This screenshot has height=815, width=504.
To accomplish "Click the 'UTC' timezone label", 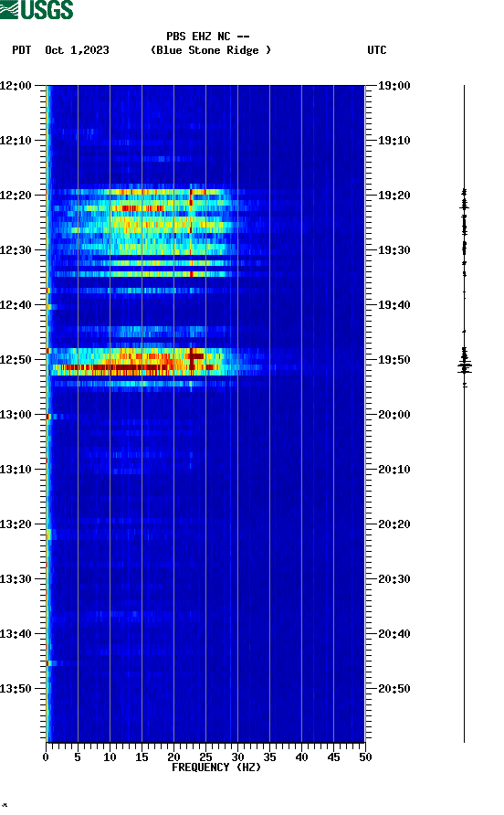I will [x=377, y=50].
